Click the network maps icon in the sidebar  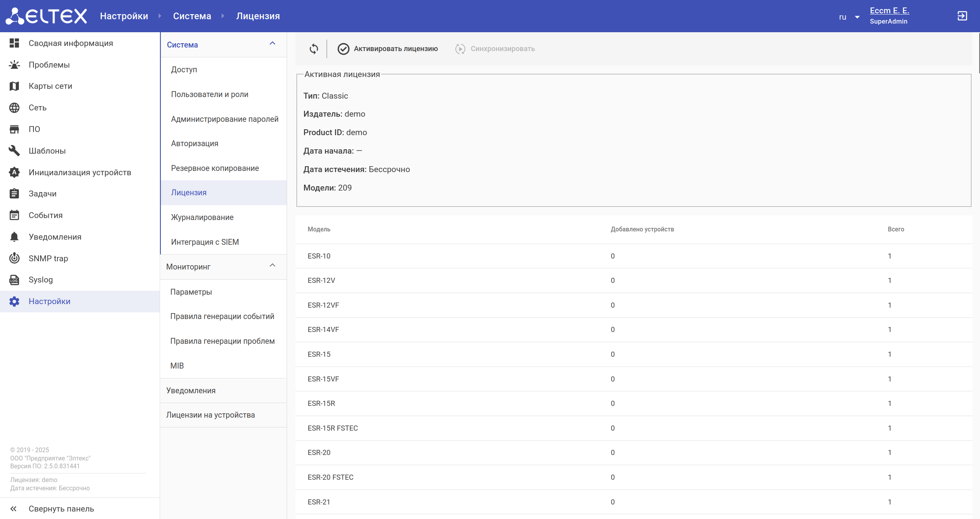click(x=15, y=86)
